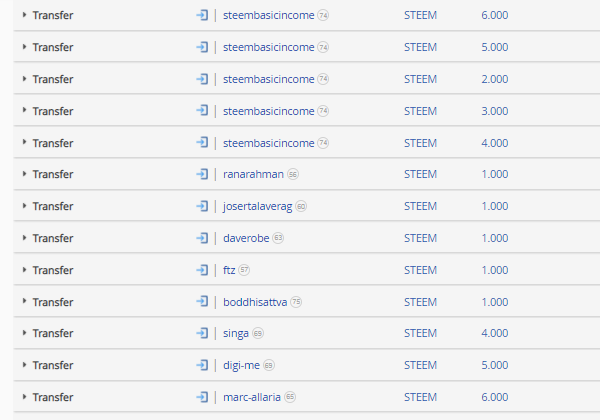
Task: Click the incoming transfer icon beside ranarahman
Action: click(202, 174)
